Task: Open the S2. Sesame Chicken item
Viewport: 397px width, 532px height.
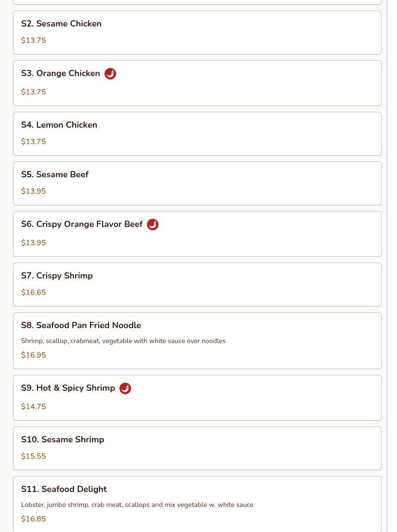Action: coord(197,33)
